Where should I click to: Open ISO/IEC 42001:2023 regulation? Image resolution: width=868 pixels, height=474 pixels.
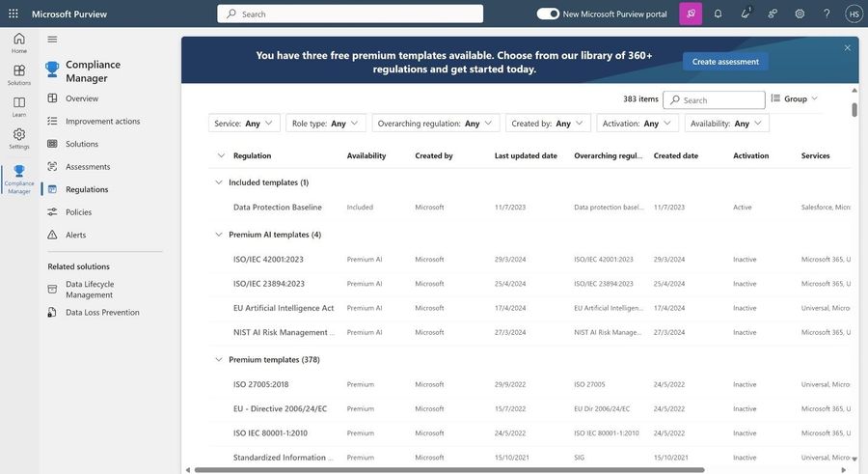pos(268,259)
